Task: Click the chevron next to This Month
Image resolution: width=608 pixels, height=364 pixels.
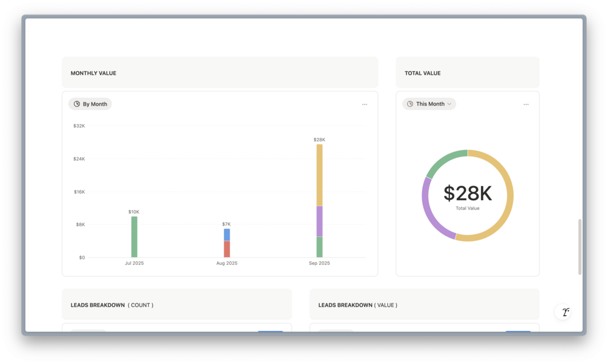Action: (x=449, y=104)
